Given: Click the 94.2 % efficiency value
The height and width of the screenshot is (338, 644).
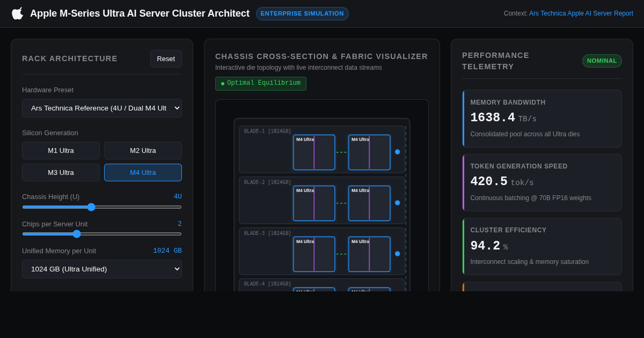Looking at the screenshot, I should 489,246.
